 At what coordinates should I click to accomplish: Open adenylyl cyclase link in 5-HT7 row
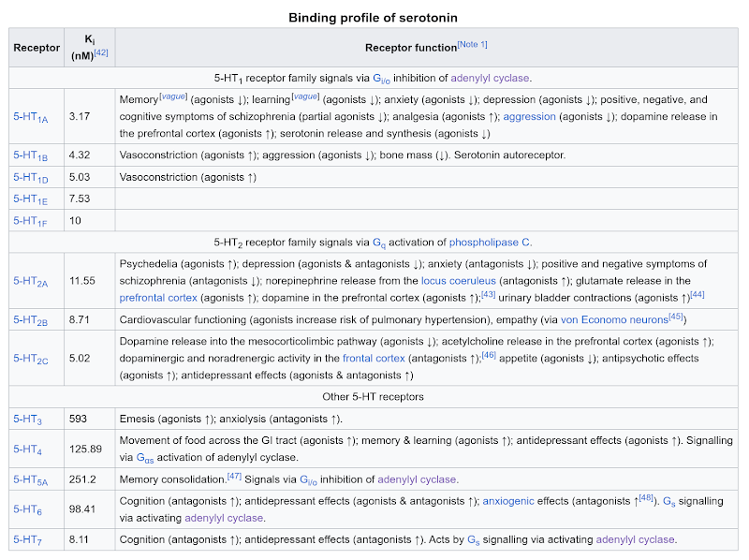click(635, 540)
